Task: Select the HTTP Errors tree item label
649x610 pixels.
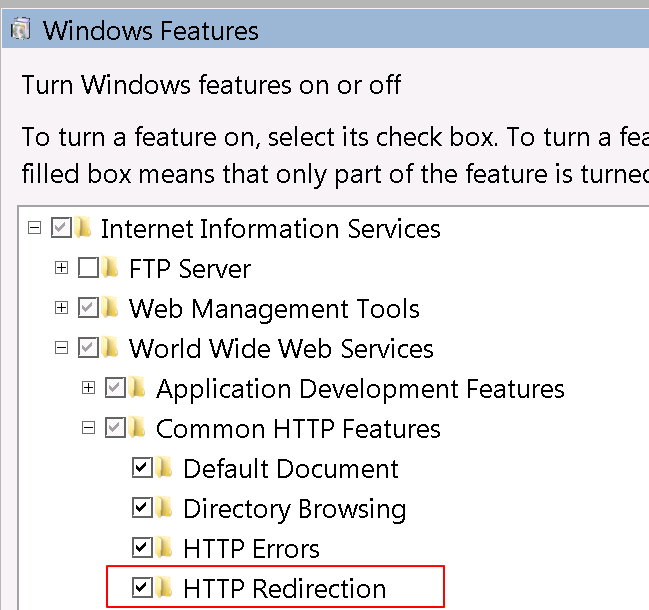Action: (251, 549)
